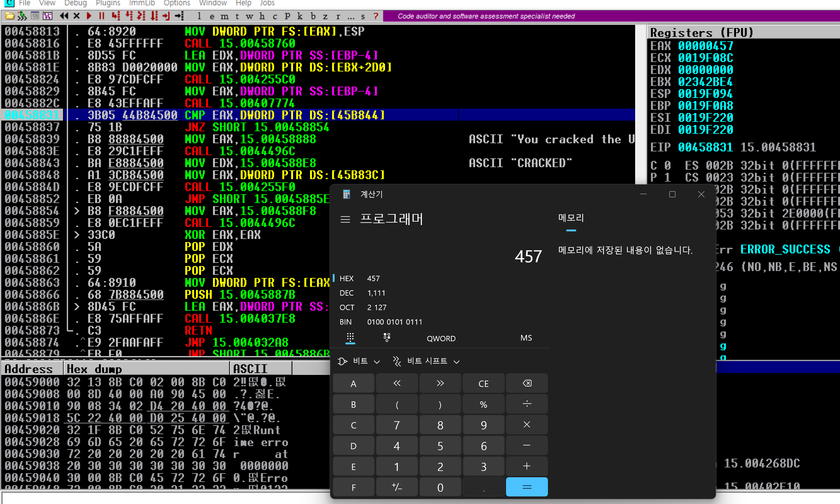Open the Debug menu
The width and height of the screenshot is (840, 504).
tap(75, 3)
